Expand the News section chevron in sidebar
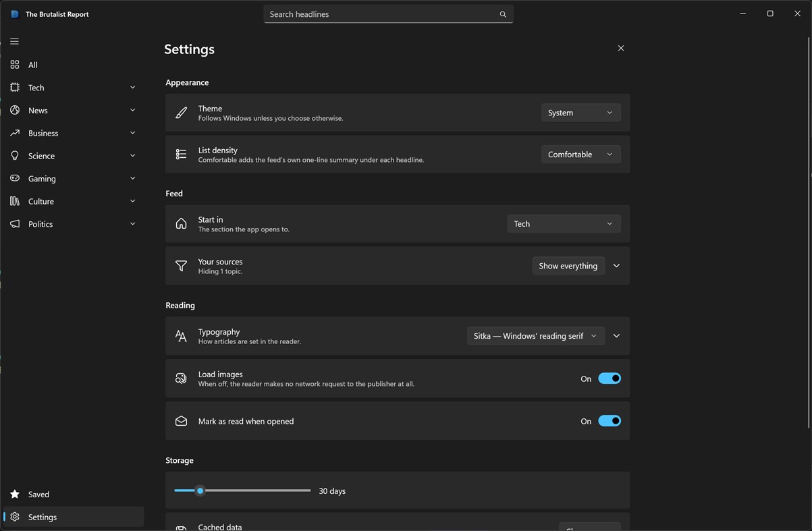 (132, 110)
